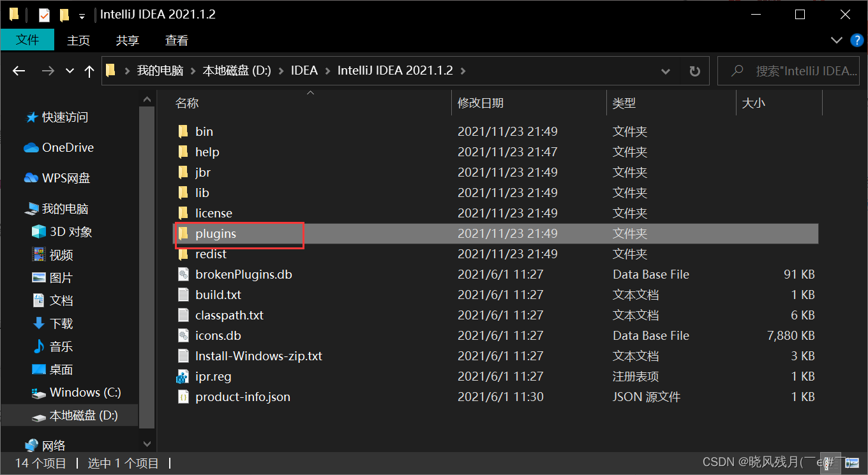The width and height of the screenshot is (868, 475).
Task: Open WPS网盘 in navigation pane
Action: pyautogui.click(x=57, y=178)
